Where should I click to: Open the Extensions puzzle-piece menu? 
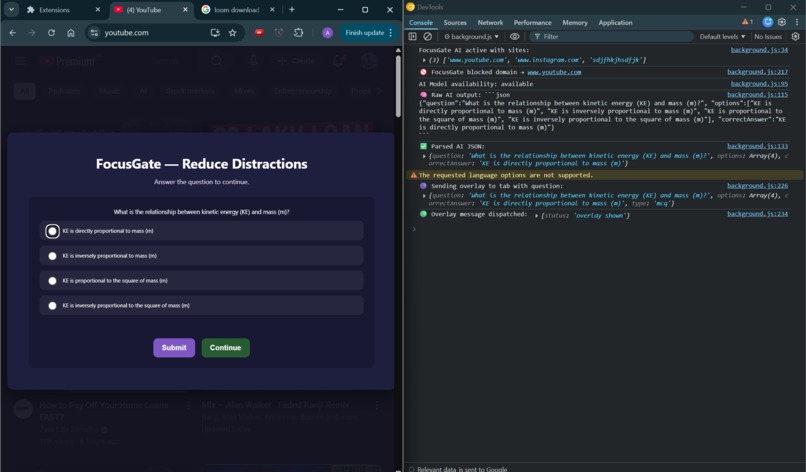click(x=299, y=33)
